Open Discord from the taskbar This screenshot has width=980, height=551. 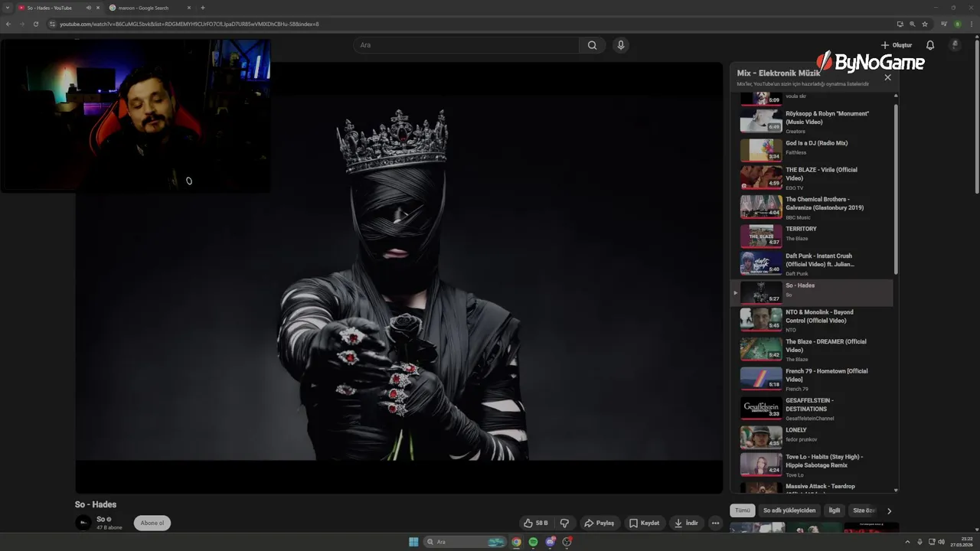550,542
